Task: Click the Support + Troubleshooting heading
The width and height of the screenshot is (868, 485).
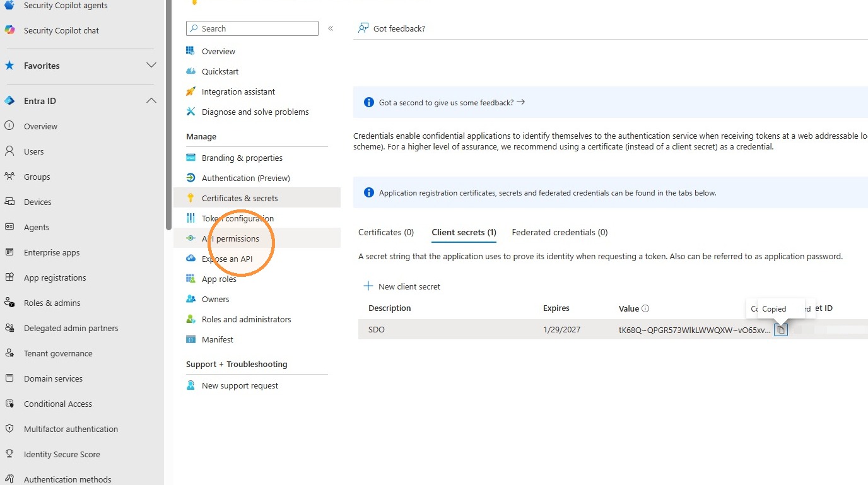Action: point(237,364)
